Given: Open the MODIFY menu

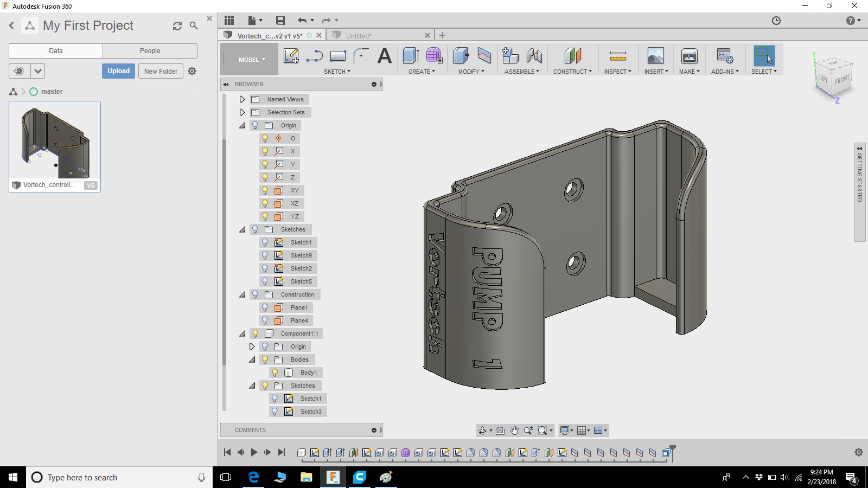Looking at the screenshot, I should tap(471, 72).
